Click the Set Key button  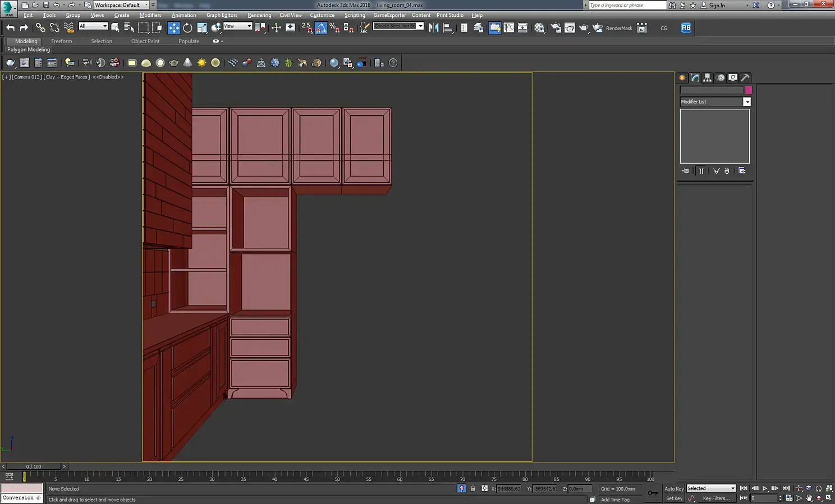tap(673, 498)
